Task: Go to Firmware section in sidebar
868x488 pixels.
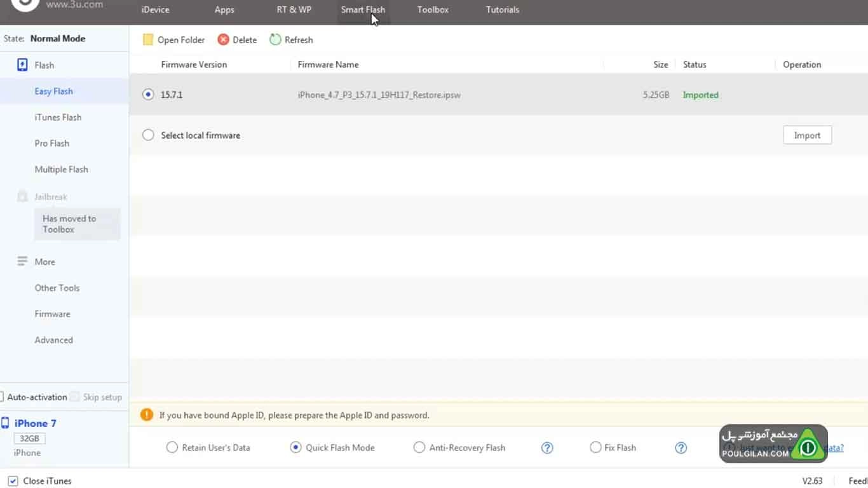Action: [53, 314]
